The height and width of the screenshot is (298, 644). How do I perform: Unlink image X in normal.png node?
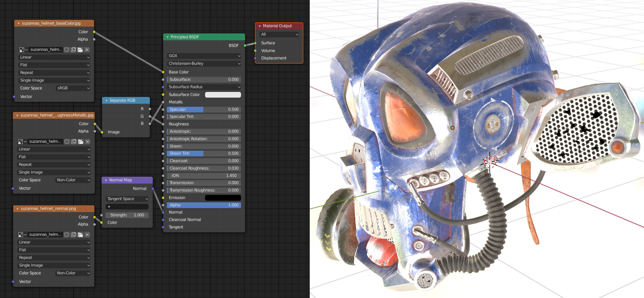pos(87,235)
